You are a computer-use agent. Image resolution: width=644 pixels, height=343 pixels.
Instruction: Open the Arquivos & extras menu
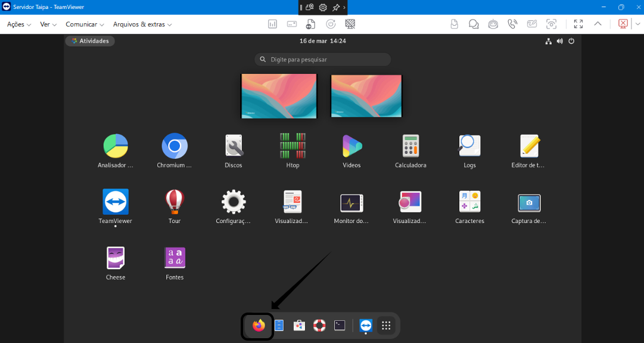[142, 24]
